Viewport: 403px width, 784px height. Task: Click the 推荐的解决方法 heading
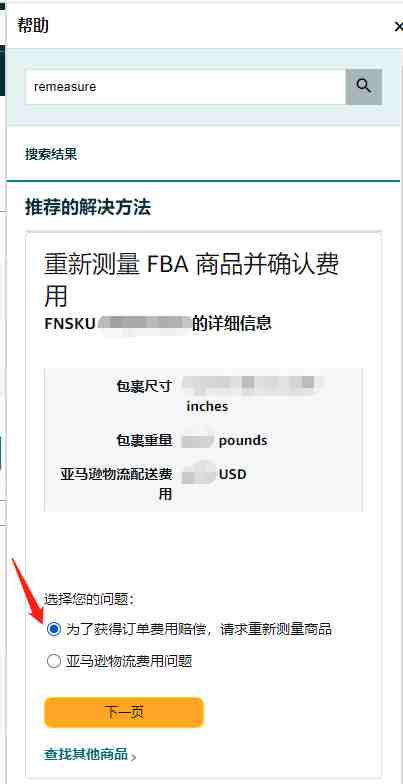click(x=88, y=207)
